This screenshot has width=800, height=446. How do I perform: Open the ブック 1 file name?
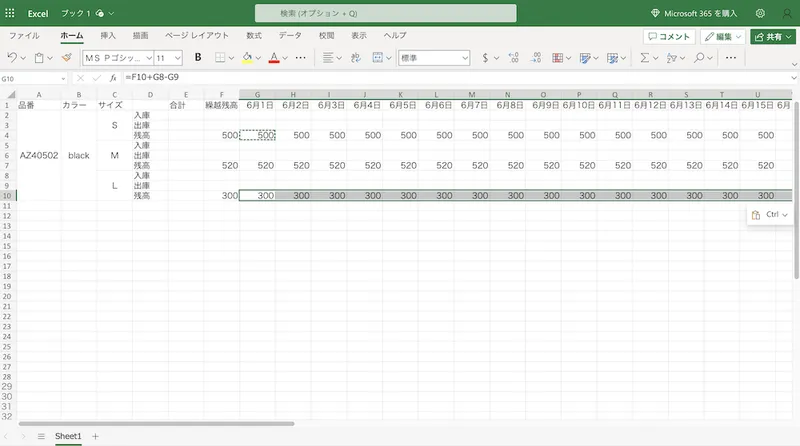pos(76,13)
